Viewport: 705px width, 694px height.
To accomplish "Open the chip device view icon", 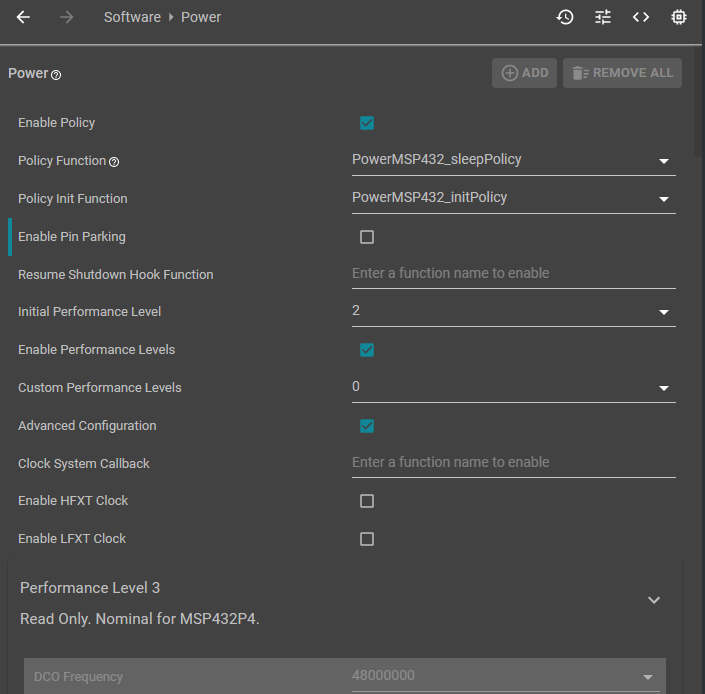I will [679, 17].
